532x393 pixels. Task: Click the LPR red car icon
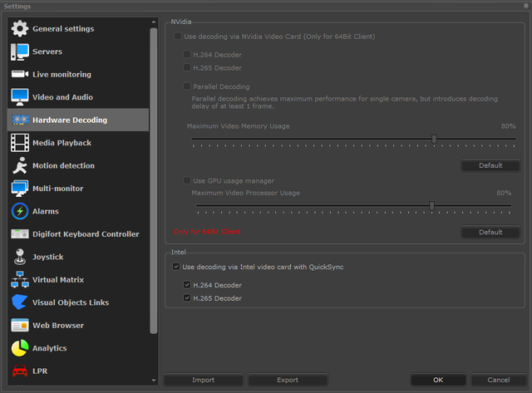[x=20, y=371]
